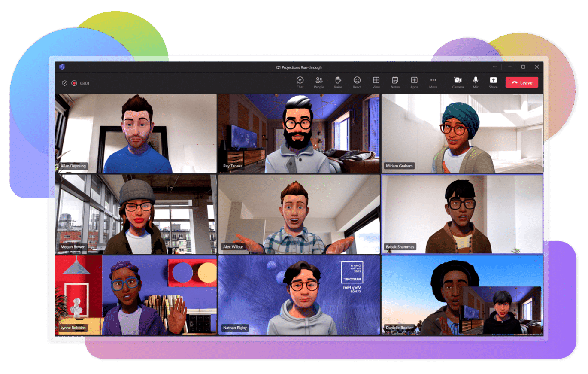This screenshot has width=588, height=374.
Task: Open the Chat panel
Action: (x=300, y=81)
